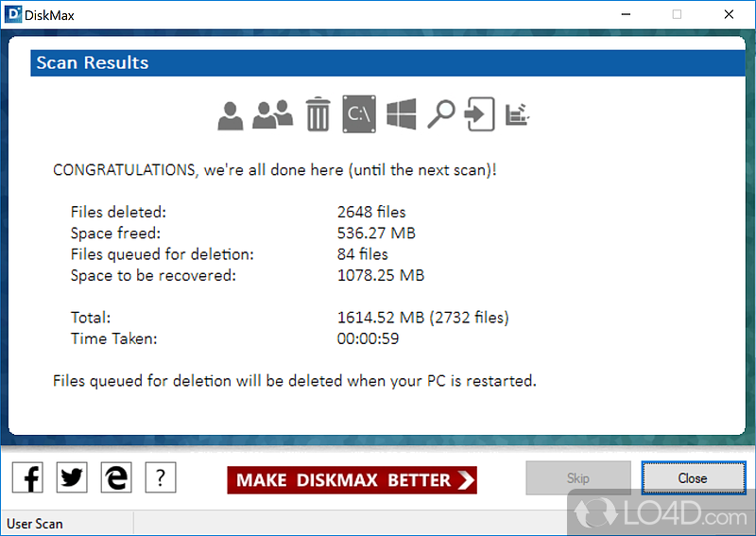Click the greyed Skip button
The width and height of the screenshot is (756, 536).
pos(578,477)
